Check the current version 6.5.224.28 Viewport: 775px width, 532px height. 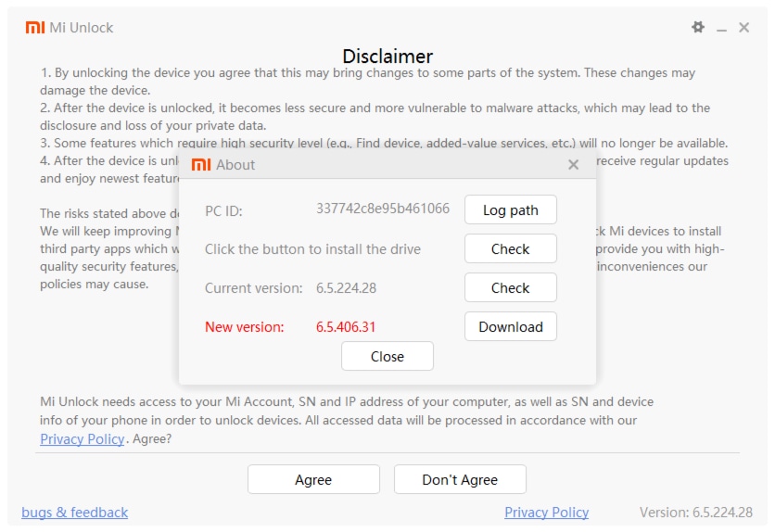[x=511, y=288]
